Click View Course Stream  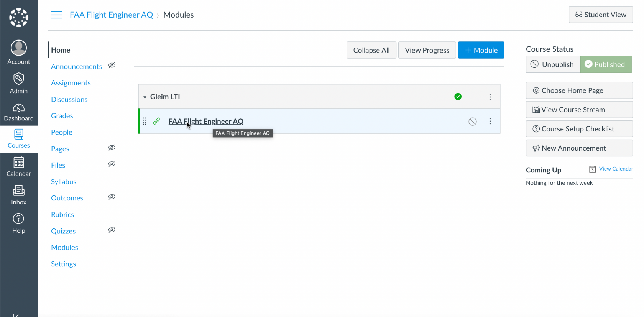pyautogui.click(x=579, y=110)
